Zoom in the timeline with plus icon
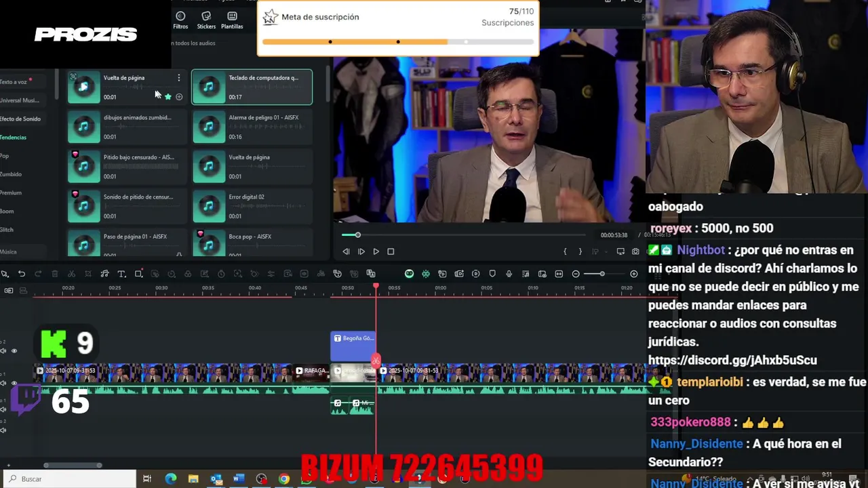Viewport: 868px width, 488px height. 634,274
